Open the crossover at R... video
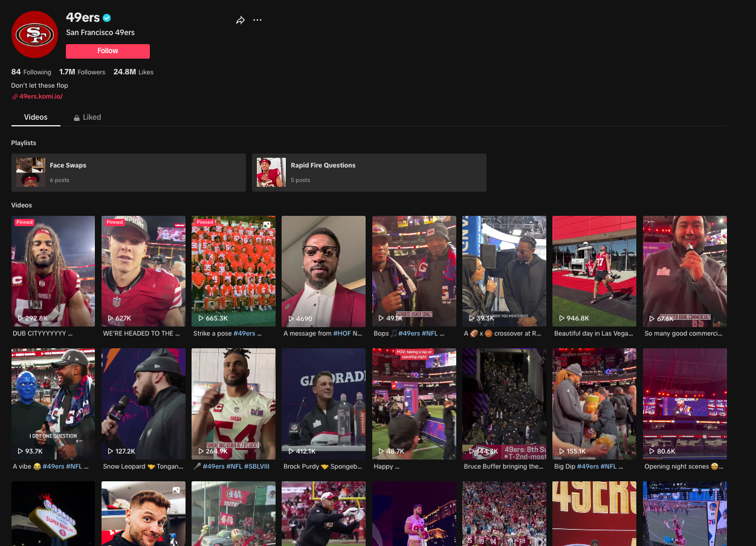 [x=504, y=271]
